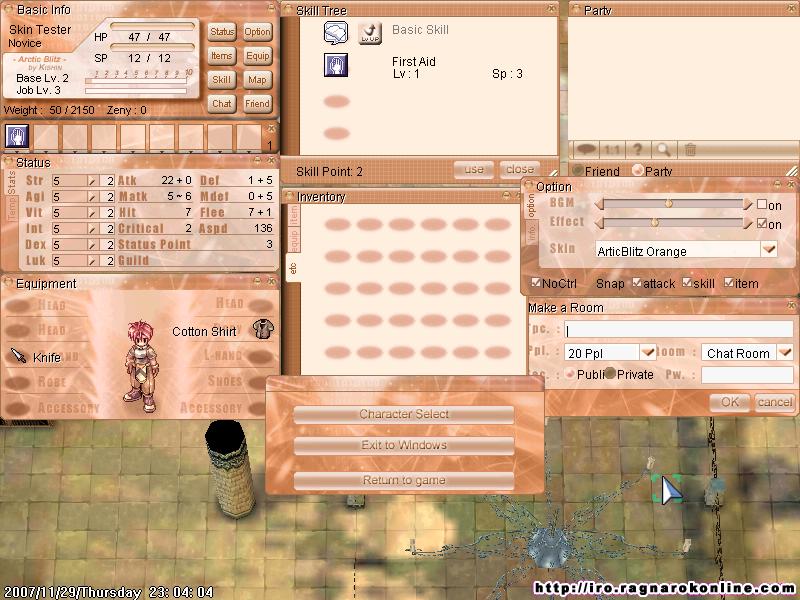This screenshot has height=600, width=800.
Task: Select the Party radio button
Action: coord(637,170)
